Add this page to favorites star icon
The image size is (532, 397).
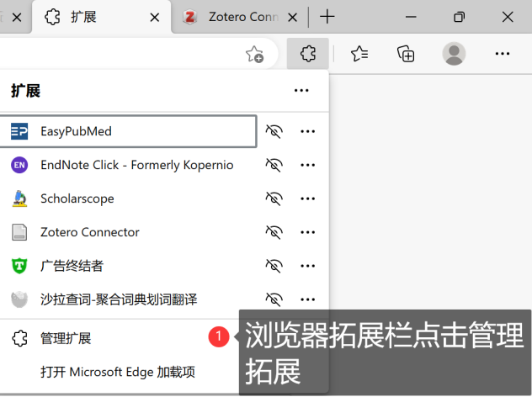coord(254,54)
